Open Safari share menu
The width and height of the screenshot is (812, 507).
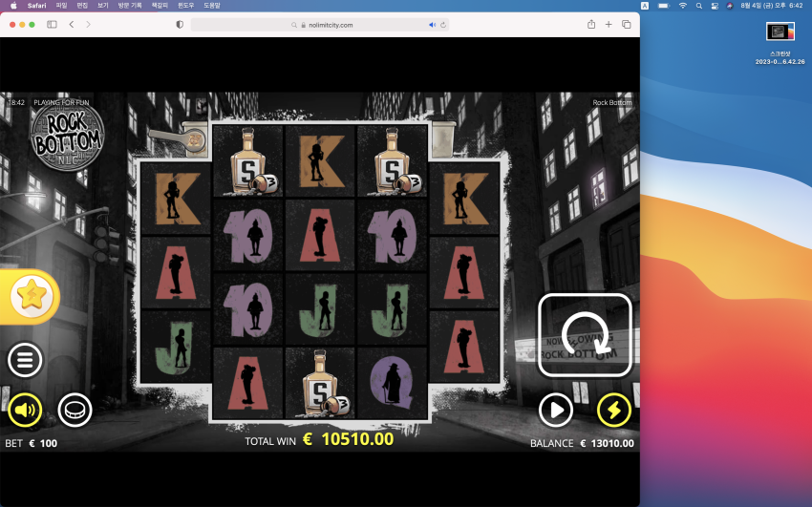pyautogui.click(x=591, y=24)
